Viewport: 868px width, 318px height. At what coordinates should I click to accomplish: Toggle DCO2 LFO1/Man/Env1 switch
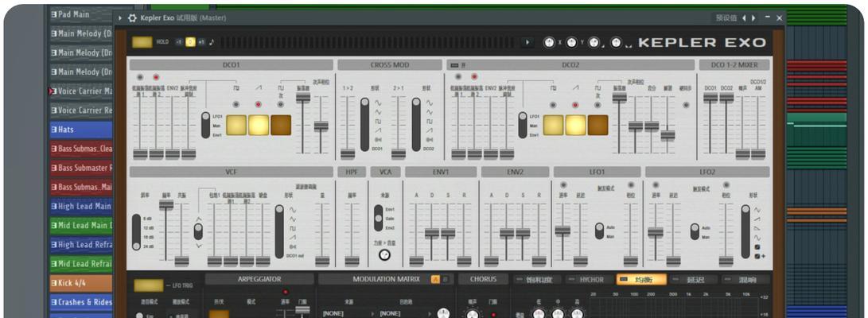click(x=524, y=125)
